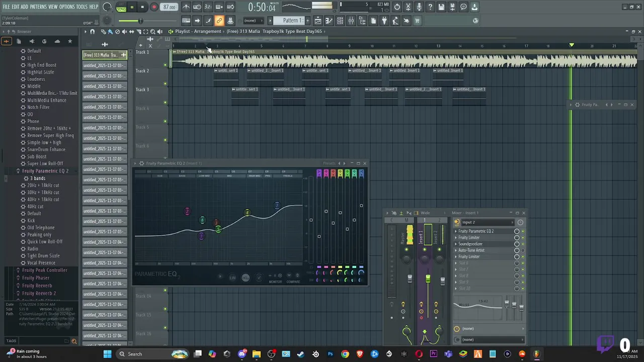Image resolution: width=644 pixels, height=362 pixels.
Task: Open the FILE menu
Action: (6, 7)
